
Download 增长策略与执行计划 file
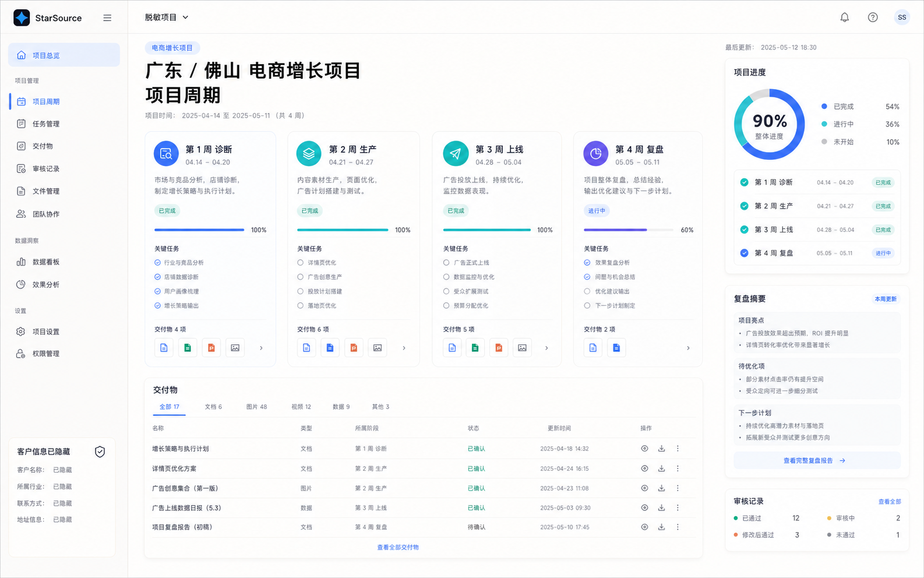click(x=661, y=449)
